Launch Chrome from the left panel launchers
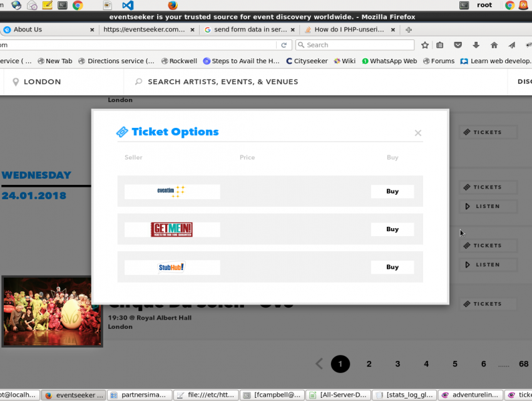This screenshot has width=532, height=401. (x=78, y=5)
